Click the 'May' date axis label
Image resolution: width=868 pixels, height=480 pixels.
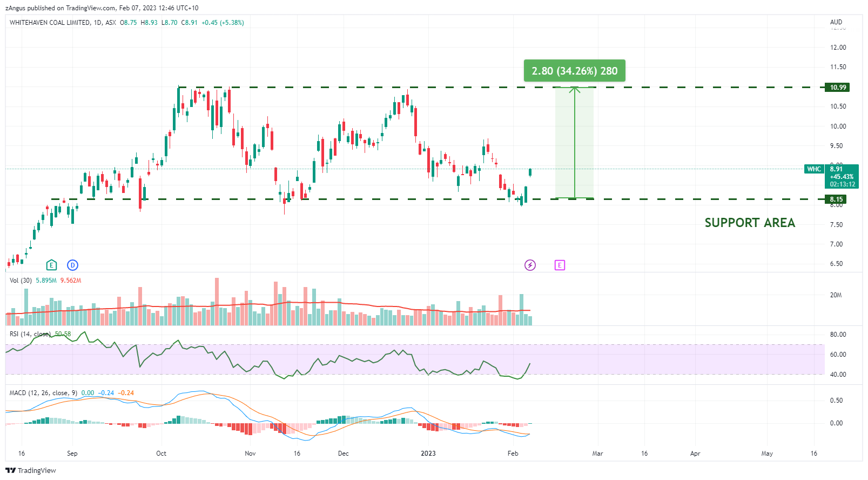click(767, 454)
